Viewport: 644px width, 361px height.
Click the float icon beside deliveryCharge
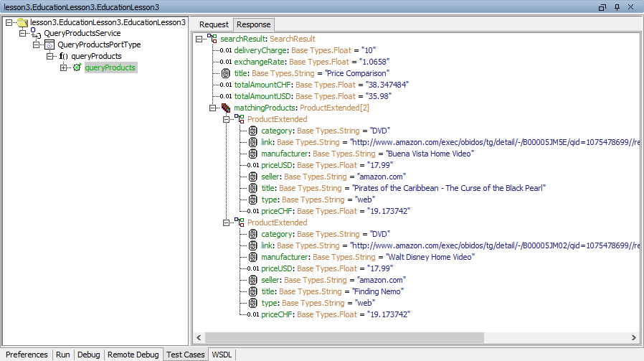225,50
